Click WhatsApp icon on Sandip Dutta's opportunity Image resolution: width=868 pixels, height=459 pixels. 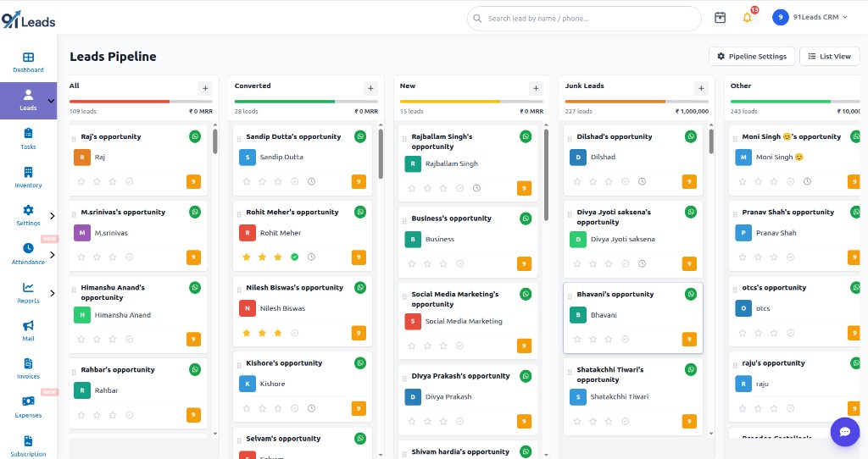(360, 136)
